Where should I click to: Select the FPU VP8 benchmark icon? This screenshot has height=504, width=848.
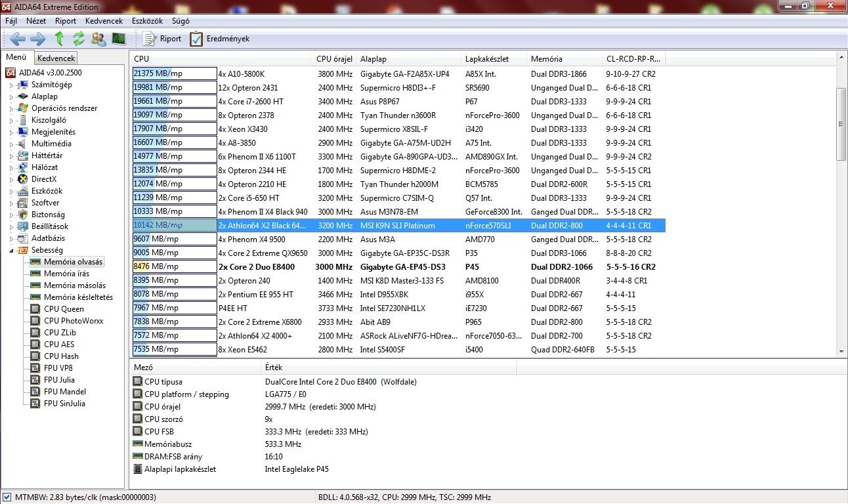(35, 368)
